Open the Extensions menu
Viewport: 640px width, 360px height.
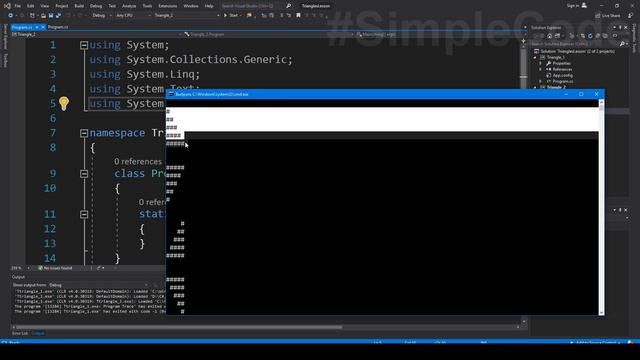168,6
